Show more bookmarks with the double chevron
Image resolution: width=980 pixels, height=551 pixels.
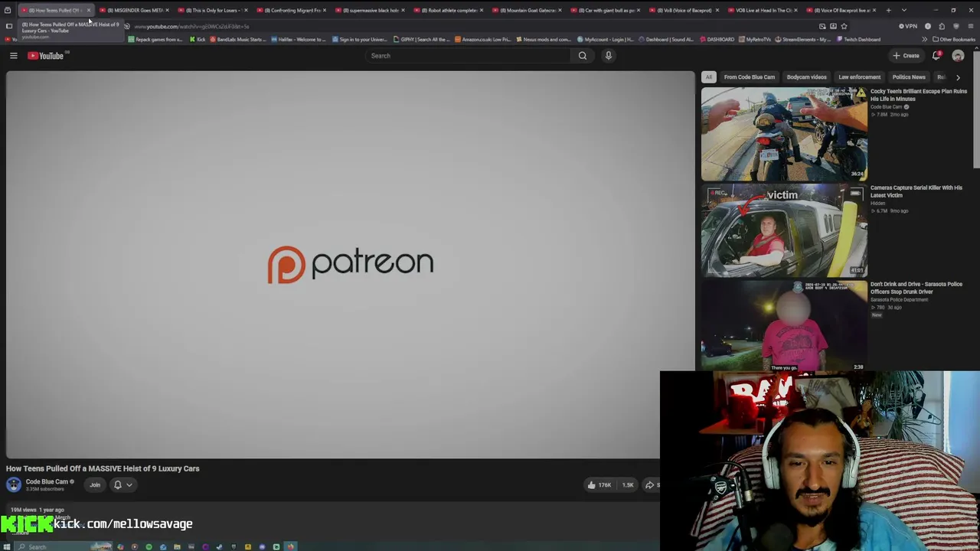(924, 39)
